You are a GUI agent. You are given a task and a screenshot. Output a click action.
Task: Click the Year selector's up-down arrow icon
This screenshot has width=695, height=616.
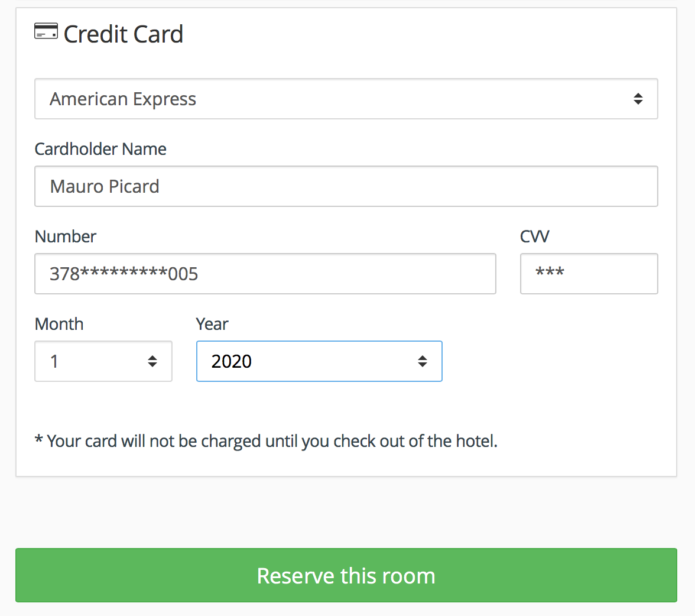point(423,361)
